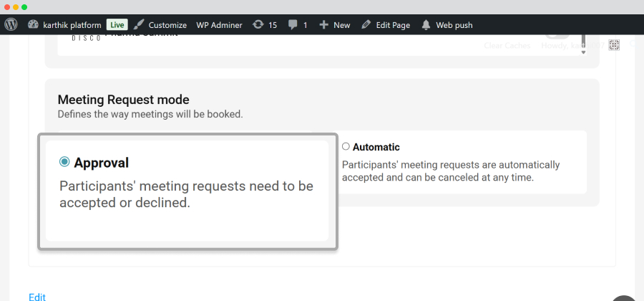The image size is (644, 301).
Task: Select the Automatic radio button
Action: click(x=346, y=146)
